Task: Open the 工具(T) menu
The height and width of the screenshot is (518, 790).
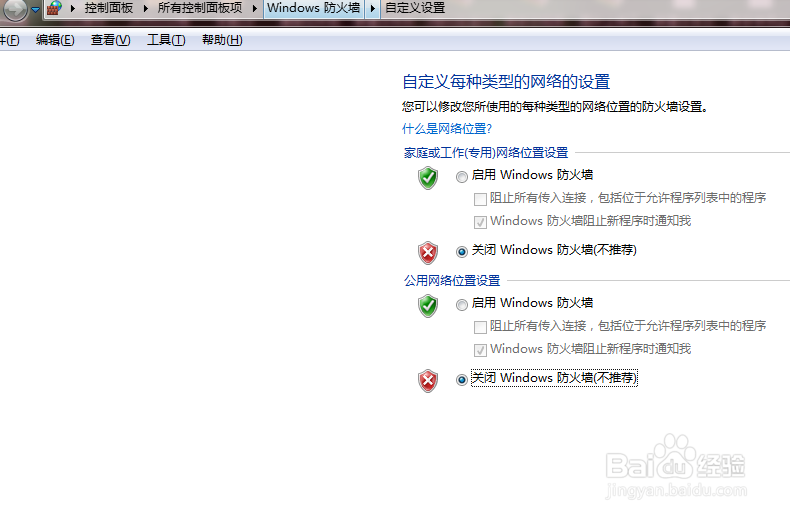Action: click(x=166, y=40)
